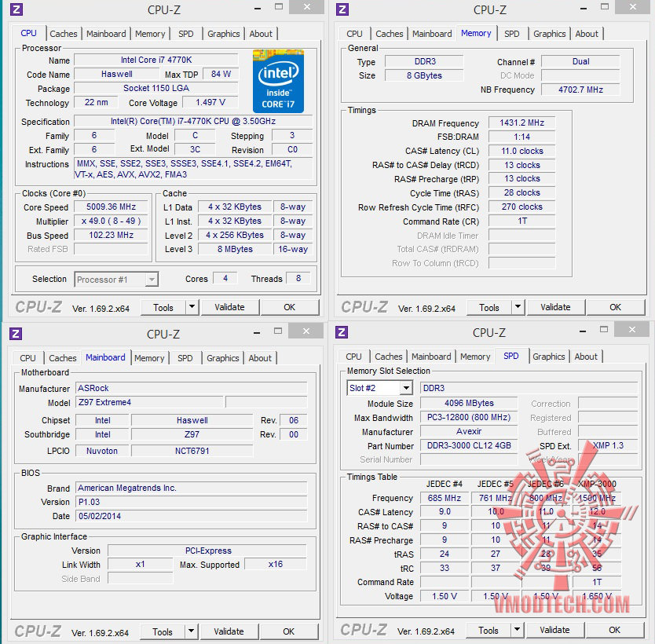Image resolution: width=655 pixels, height=644 pixels.
Task: Maximize the Memory tab window
Action: (x=605, y=7)
